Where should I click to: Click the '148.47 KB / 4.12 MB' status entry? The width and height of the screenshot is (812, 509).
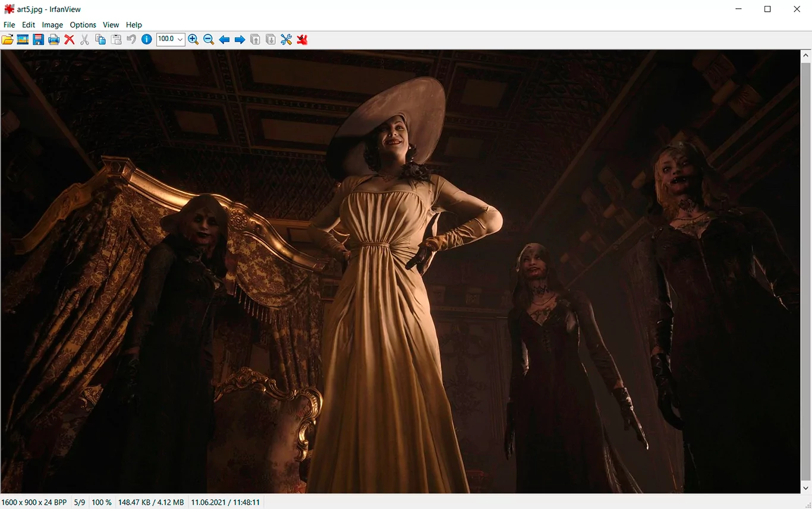(151, 502)
